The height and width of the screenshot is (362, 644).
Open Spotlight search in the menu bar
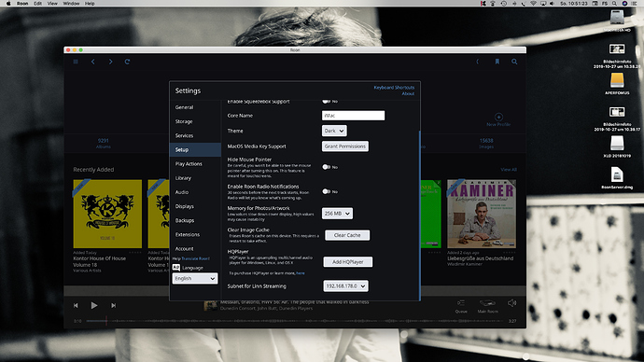[614, 4]
